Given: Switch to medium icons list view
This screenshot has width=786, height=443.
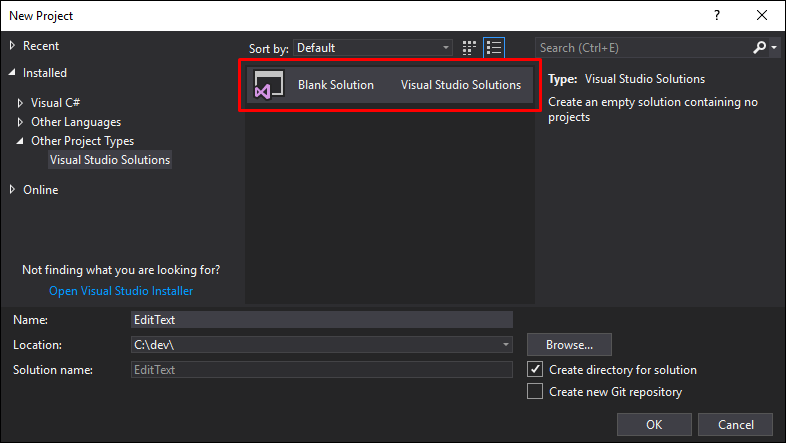Looking at the screenshot, I should [x=494, y=48].
